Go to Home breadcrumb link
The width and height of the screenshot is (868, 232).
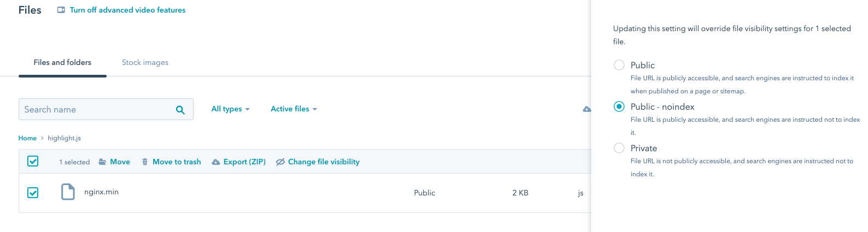(27, 138)
